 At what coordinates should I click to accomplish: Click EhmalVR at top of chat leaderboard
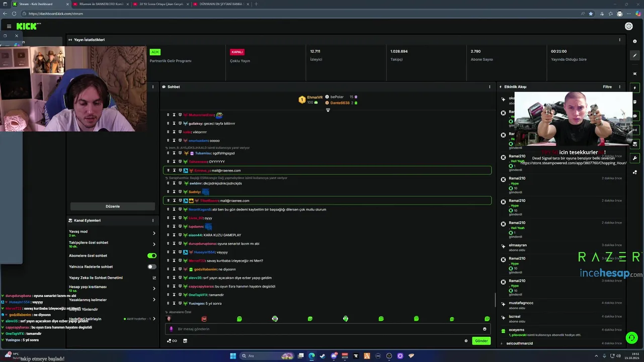click(x=314, y=98)
